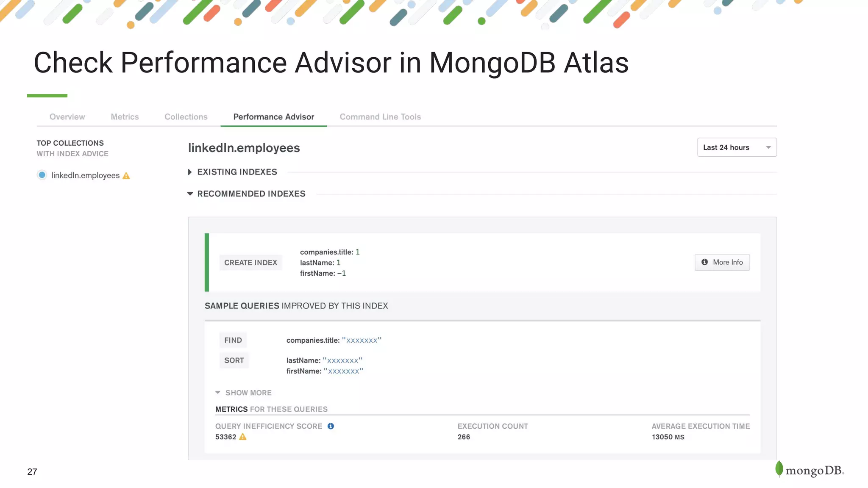868x488 pixels.
Task: Click the firstName sort field row
Action: (x=325, y=371)
